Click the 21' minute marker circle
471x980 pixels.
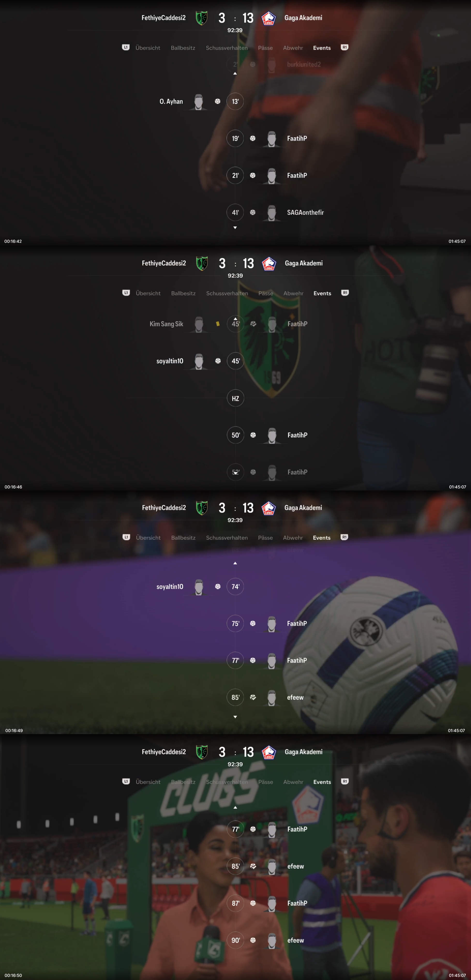click(x=235, y=175)
